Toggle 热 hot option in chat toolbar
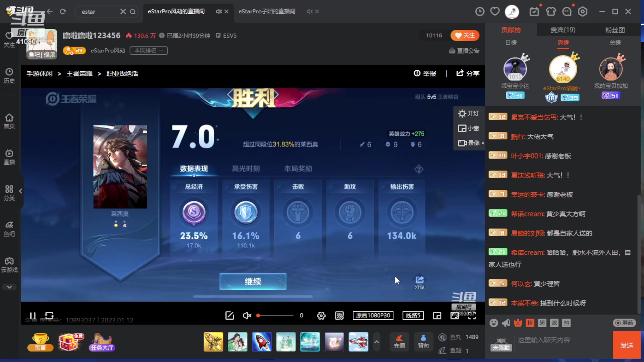Viewport: 644px width, 362px height. [566, 323]
